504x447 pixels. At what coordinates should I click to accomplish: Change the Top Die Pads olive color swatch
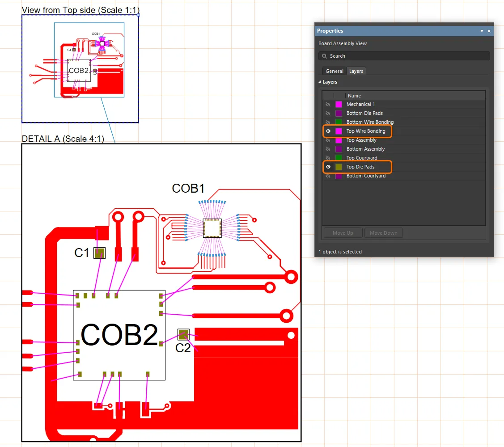point(339,167)
